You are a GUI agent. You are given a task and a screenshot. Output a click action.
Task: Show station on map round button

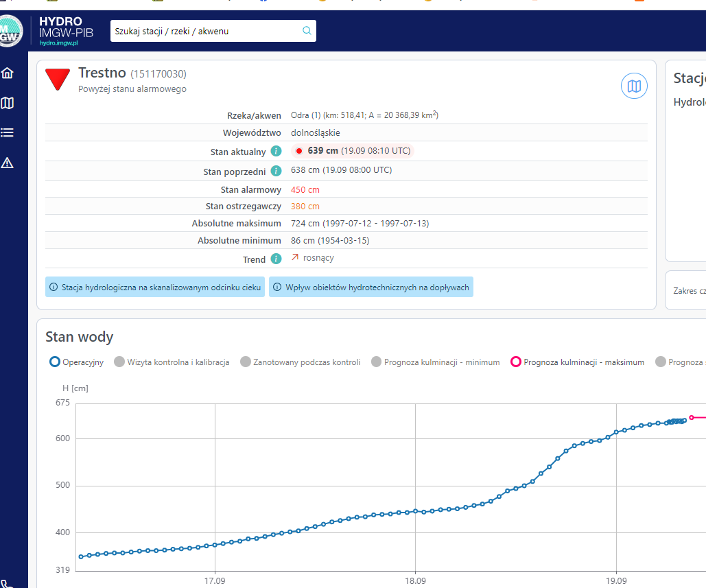[x=634, y=86]
